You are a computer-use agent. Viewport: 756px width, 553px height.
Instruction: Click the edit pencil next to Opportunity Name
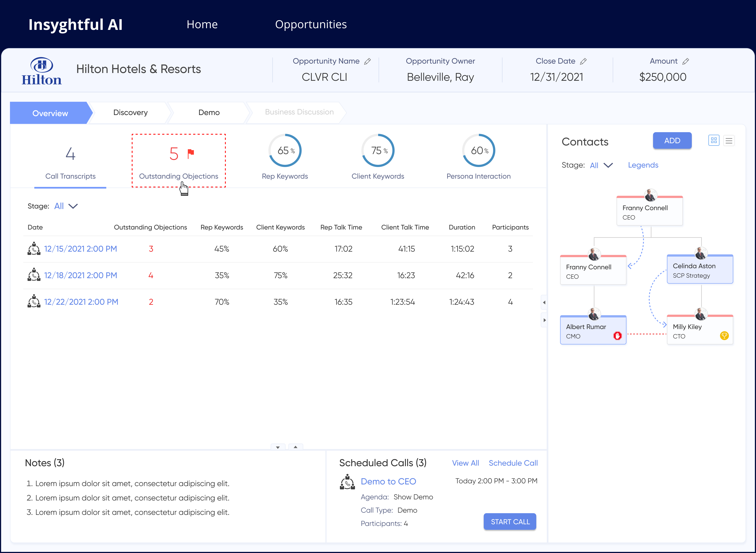pyautogui.click(x=367, y=61)
